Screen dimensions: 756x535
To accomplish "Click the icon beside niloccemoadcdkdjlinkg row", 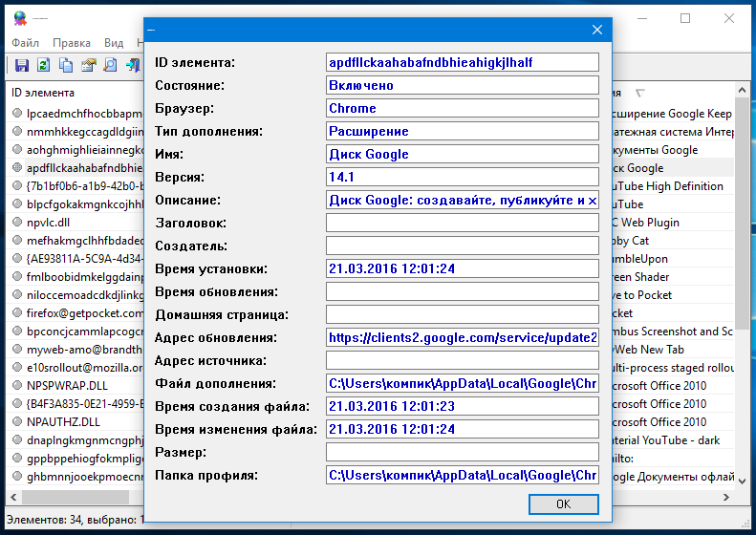I will point(17,294).
